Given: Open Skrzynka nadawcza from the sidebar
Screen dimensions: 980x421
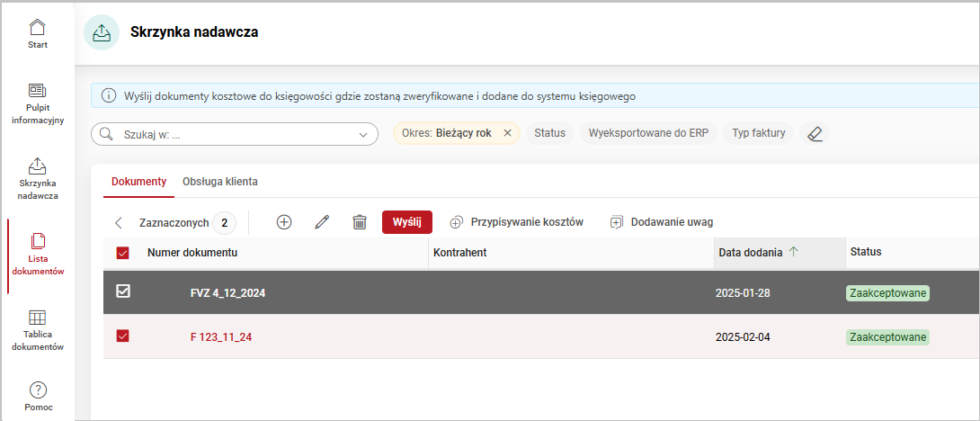Looking at the screenshot, I should click(x=38, y=180).
